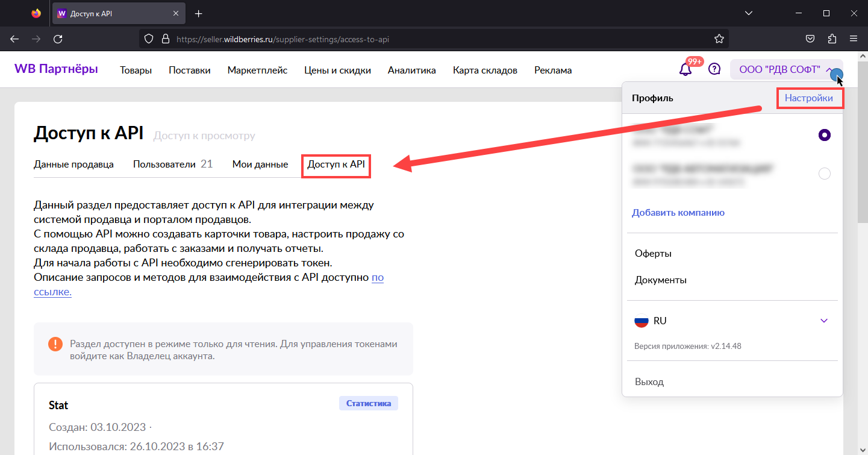Expand the RU language dropdown
This screenshot has height=455, width=868.
[824, 321]
